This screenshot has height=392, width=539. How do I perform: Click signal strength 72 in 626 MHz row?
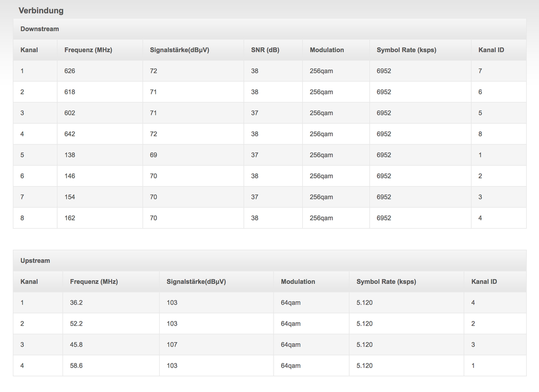(x=153, y=71)
